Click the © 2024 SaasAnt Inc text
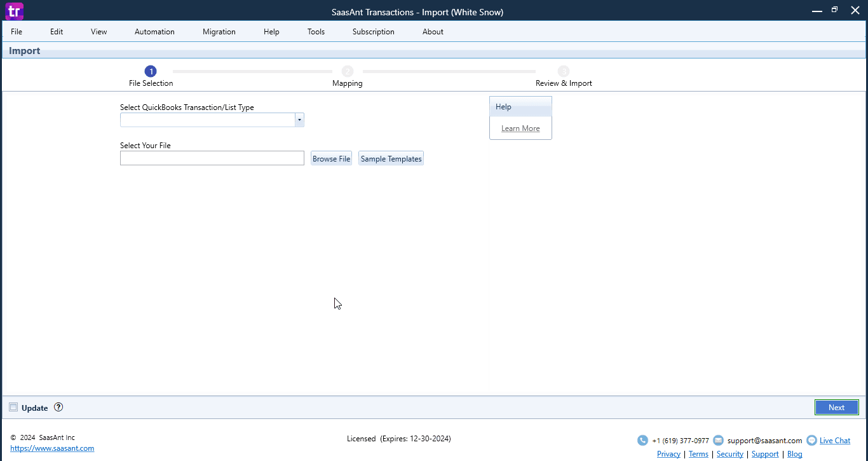The height and width of the screenshot is (461, 868). point(43,437)
